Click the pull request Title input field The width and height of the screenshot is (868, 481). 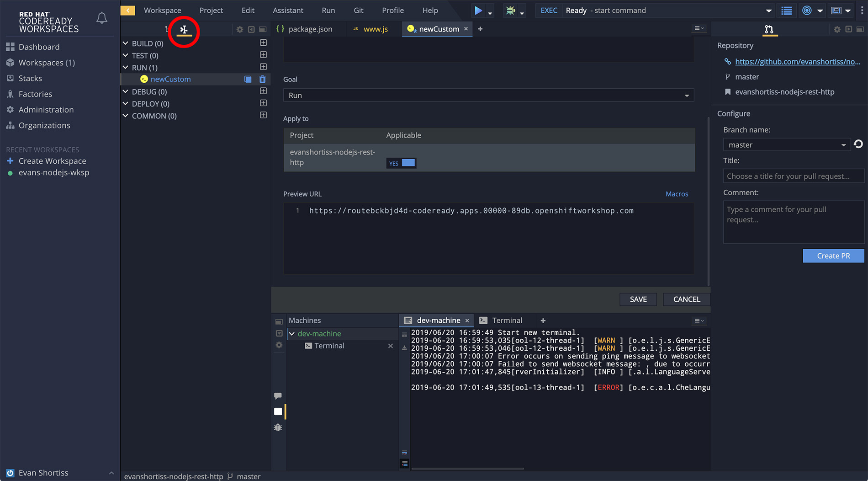(x=794, y=176)
